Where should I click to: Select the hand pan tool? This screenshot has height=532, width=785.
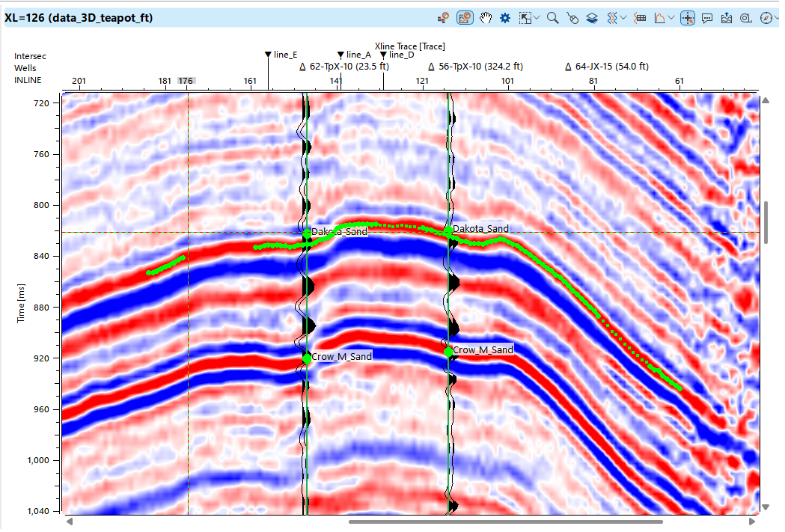click(485, 18)
